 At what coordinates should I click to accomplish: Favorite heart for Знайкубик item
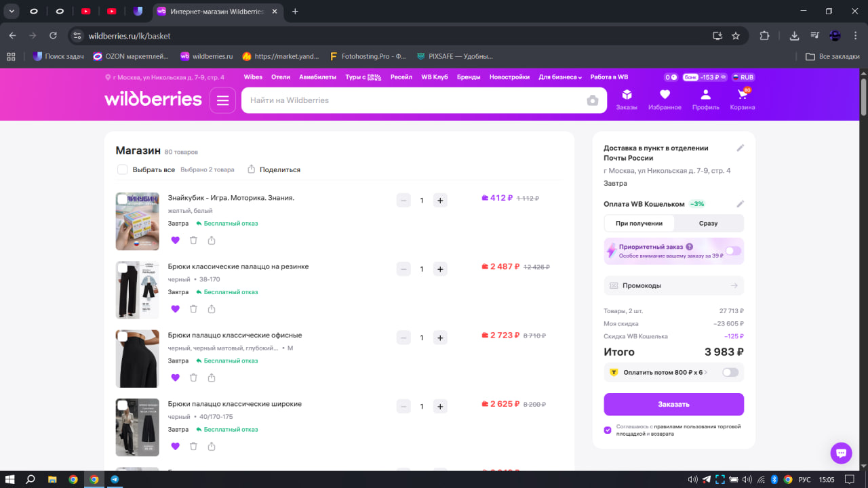[x=175, y=240]
